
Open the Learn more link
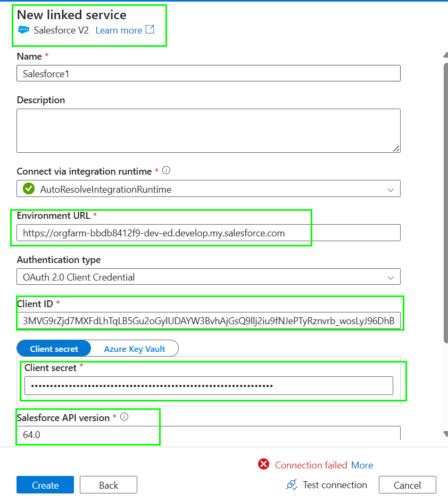pos(119,30)
